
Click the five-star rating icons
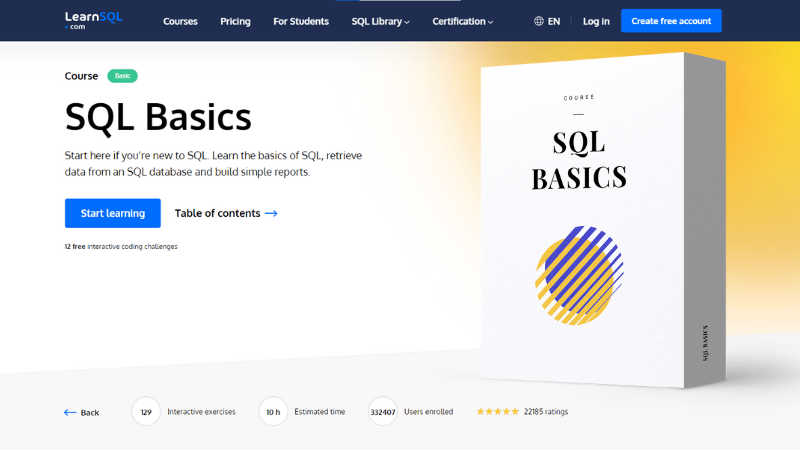(497, 411)
